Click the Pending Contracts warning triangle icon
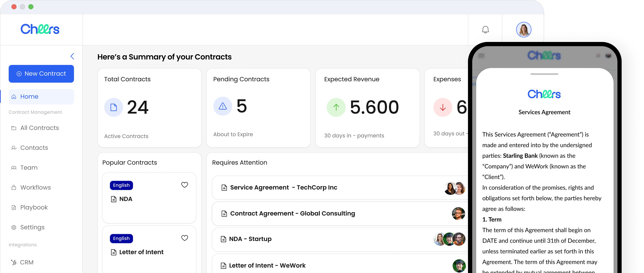 pos(222,106)
